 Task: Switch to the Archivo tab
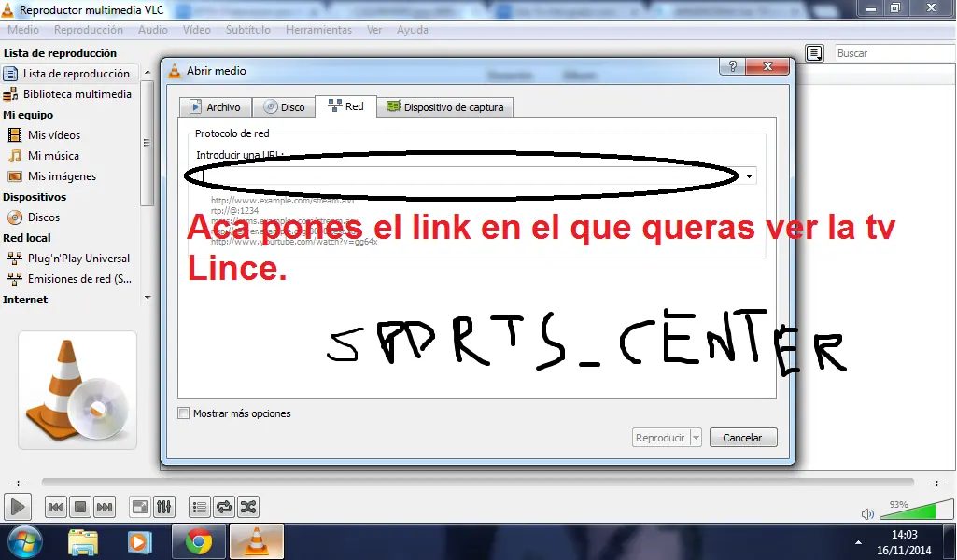[215, 107]
